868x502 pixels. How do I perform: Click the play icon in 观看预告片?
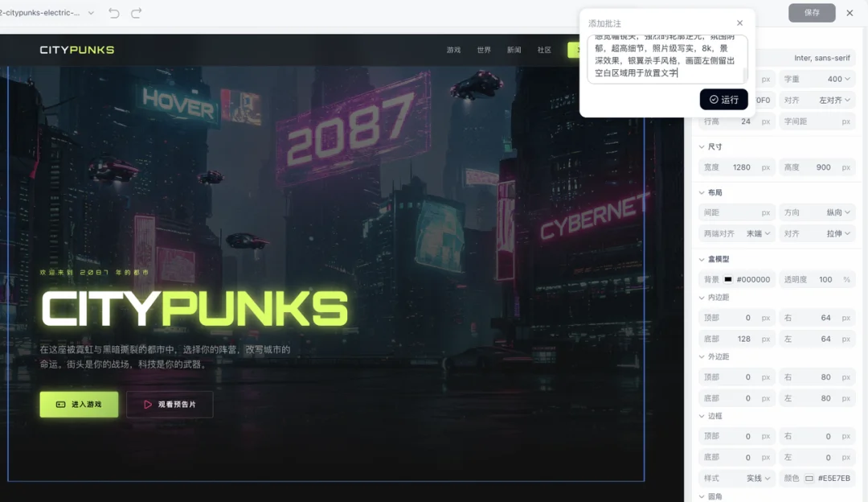(x=148, y=405)
